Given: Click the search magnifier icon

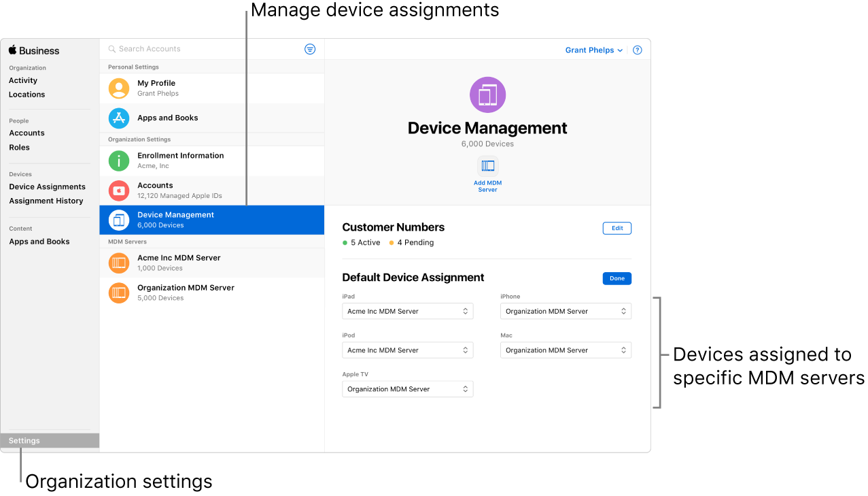Looking at the screenshot, I should [x=112, y=49].
